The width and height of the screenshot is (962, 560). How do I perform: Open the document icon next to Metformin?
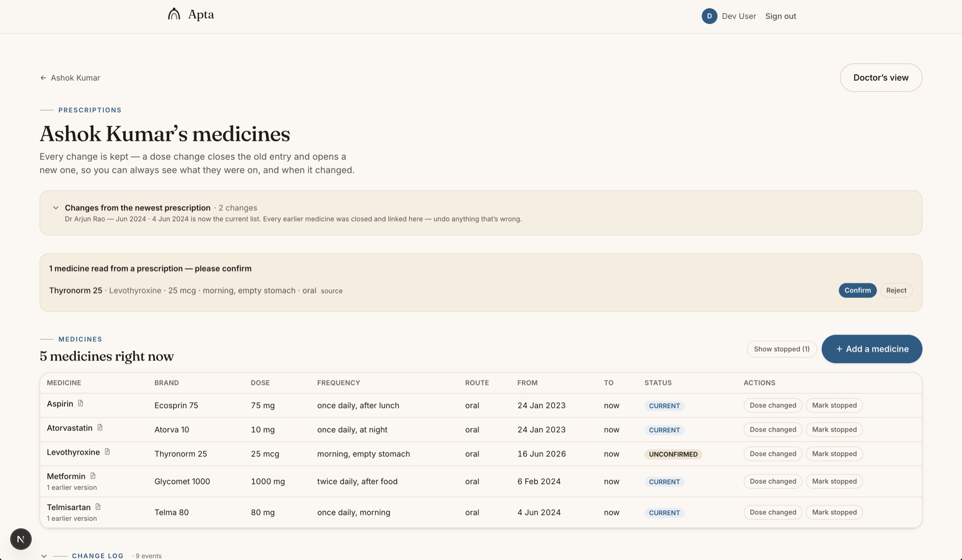93,476
